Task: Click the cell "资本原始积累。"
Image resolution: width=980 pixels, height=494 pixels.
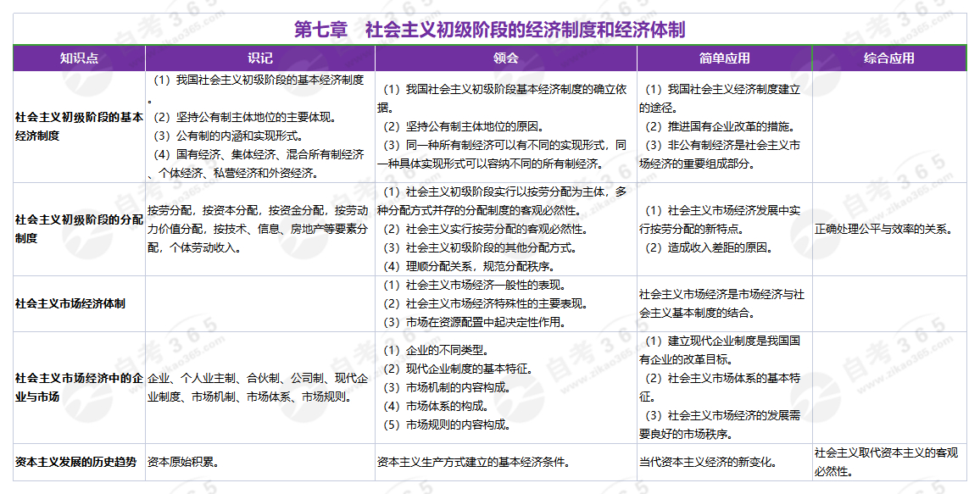Action: (183, 463)
